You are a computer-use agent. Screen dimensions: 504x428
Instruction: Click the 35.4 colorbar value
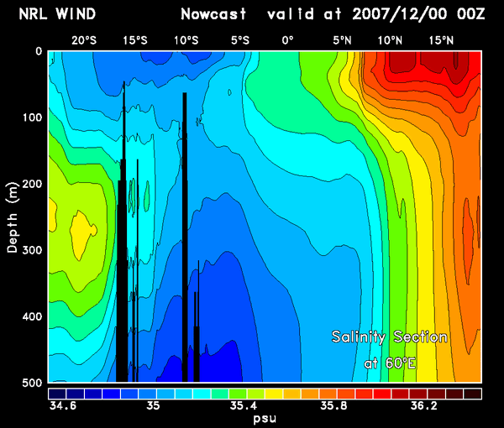[x=244, y=406]
